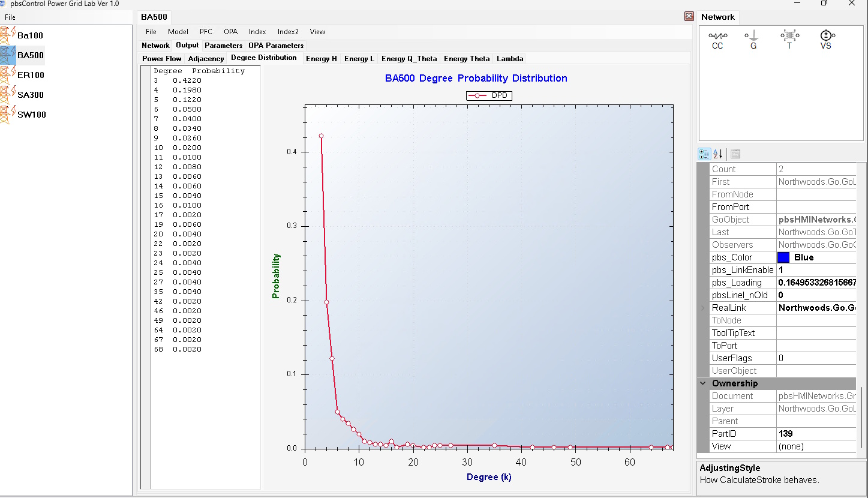Open the Power Flow tab

tap(162, 59)
